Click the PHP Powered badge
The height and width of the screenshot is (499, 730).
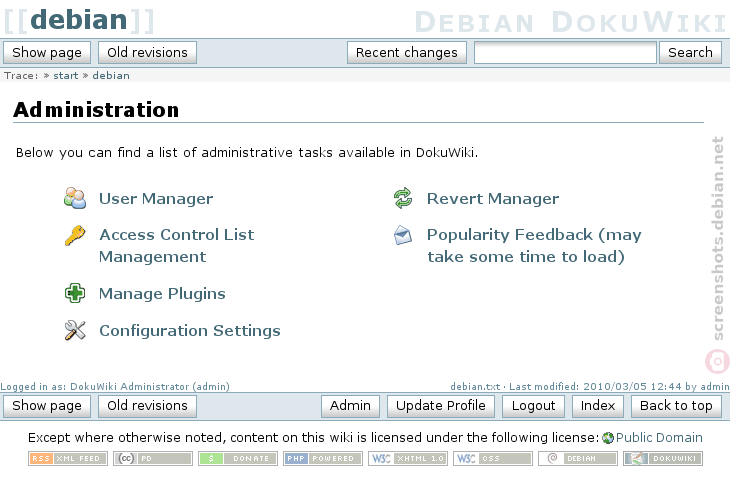pos(323,459)
